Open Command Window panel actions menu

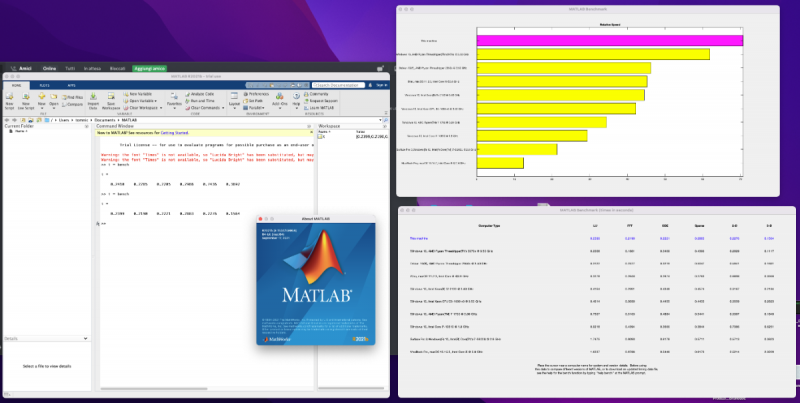pos(309,126)
